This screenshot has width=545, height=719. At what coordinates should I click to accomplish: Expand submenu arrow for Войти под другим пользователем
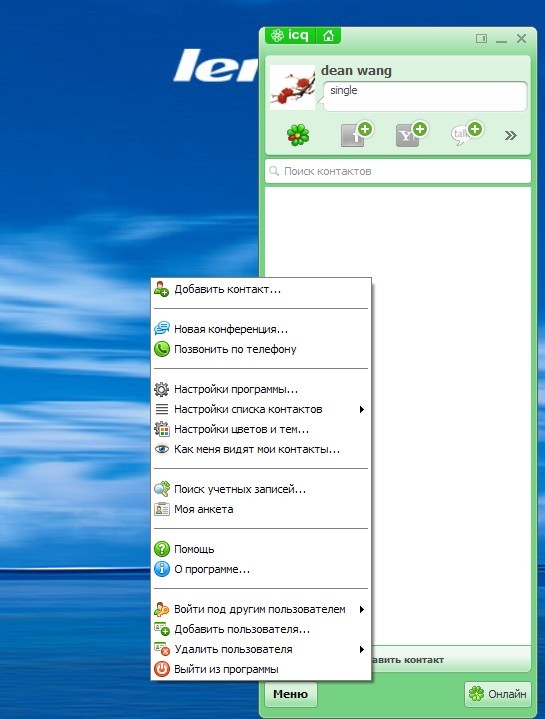(x=362, y=609)
